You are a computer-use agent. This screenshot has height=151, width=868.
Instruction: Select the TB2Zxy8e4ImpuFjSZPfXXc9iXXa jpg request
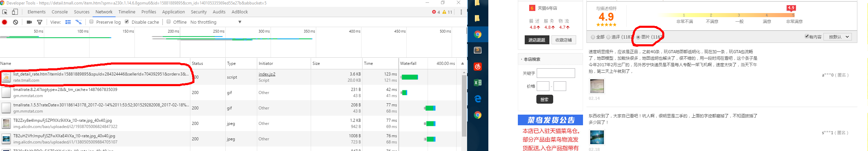(231, 124)
